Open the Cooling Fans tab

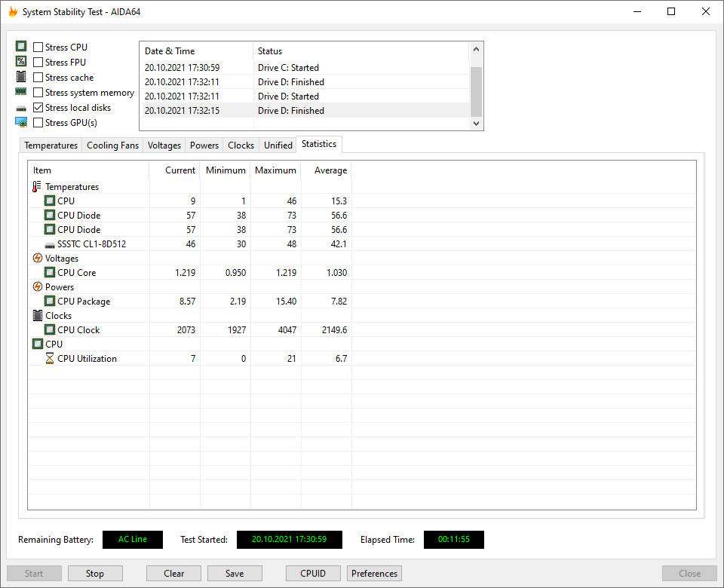pos(112,145)
